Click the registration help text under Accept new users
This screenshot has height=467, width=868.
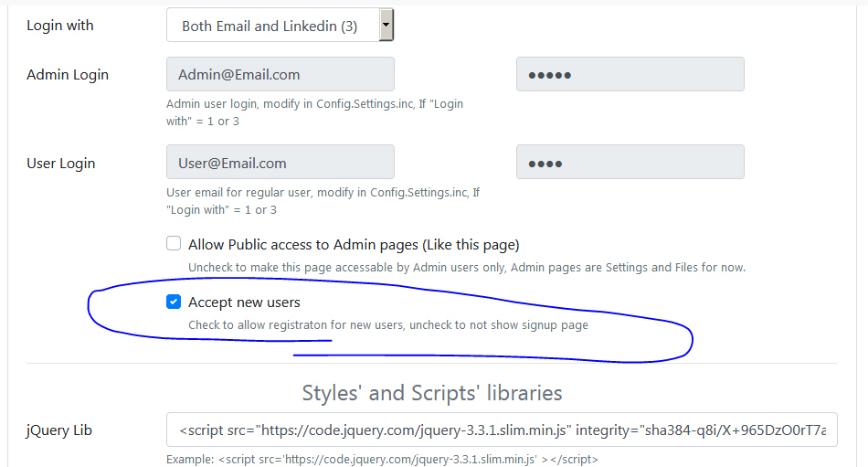coord(387,325)
